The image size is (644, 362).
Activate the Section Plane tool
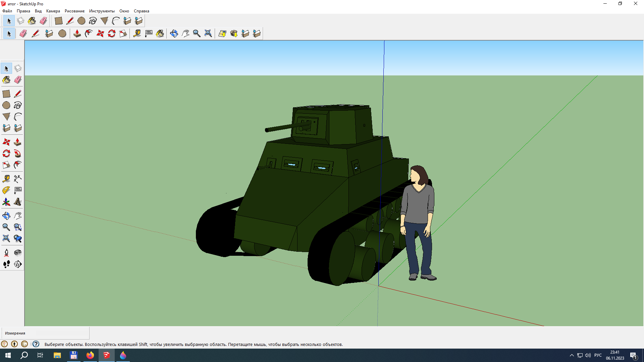(18, 264)
